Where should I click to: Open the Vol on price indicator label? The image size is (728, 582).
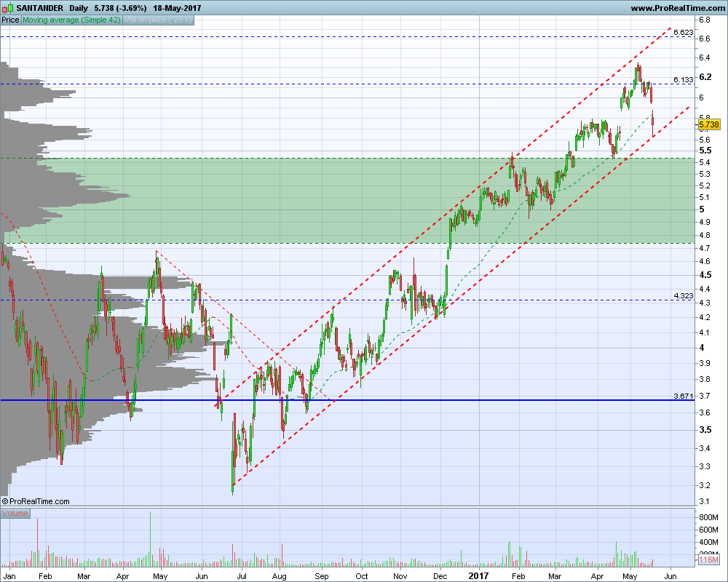[158, 20]
